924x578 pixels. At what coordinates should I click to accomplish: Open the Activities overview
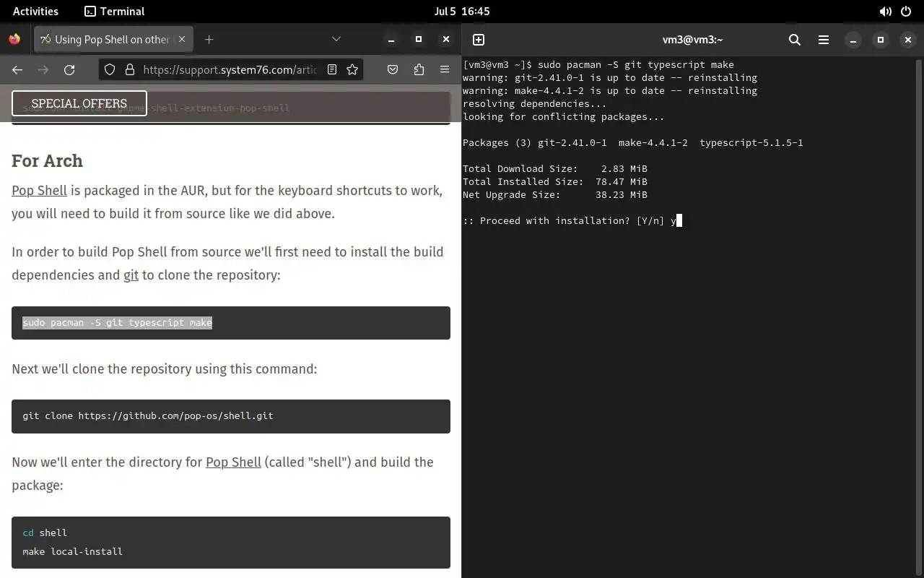point(35,11)
